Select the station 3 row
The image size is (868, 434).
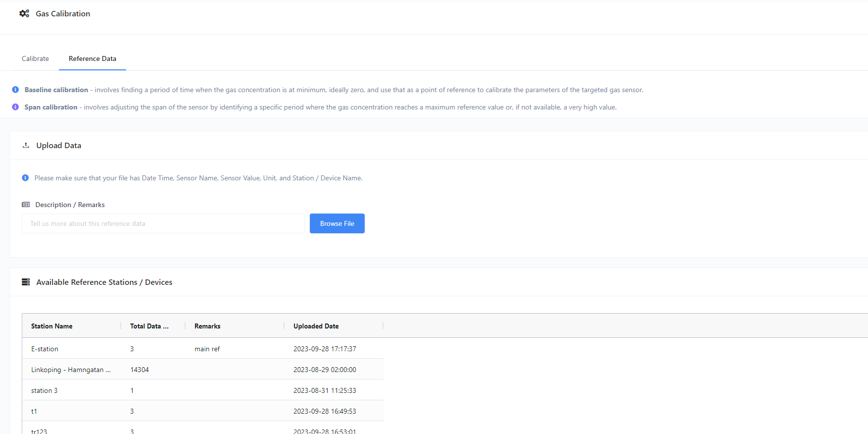203,390
